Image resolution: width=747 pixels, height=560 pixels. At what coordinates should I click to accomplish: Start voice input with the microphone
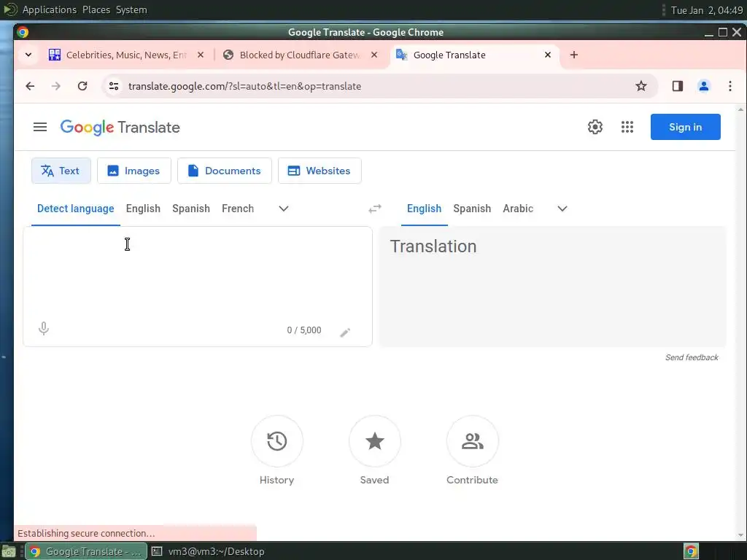click(x=43, y=329)
